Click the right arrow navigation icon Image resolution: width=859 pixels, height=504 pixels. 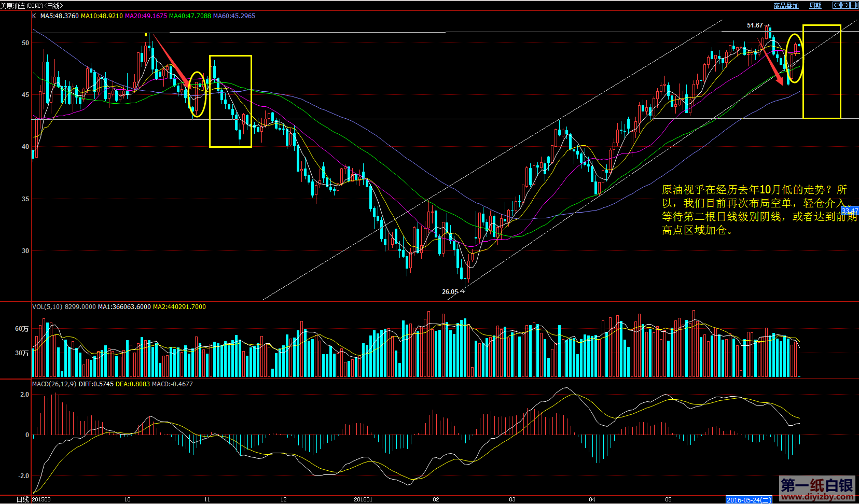click(845, 5)
